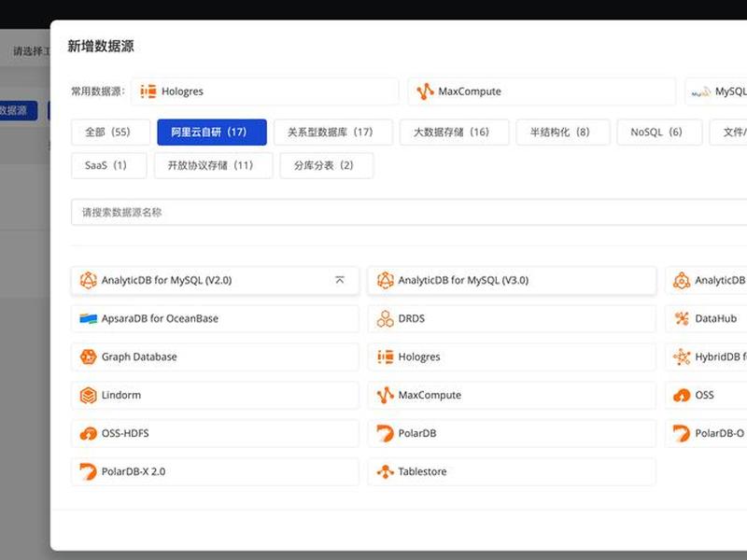
Task: Click the MaxCompute icon in the list grid
Action: (386, 395)
